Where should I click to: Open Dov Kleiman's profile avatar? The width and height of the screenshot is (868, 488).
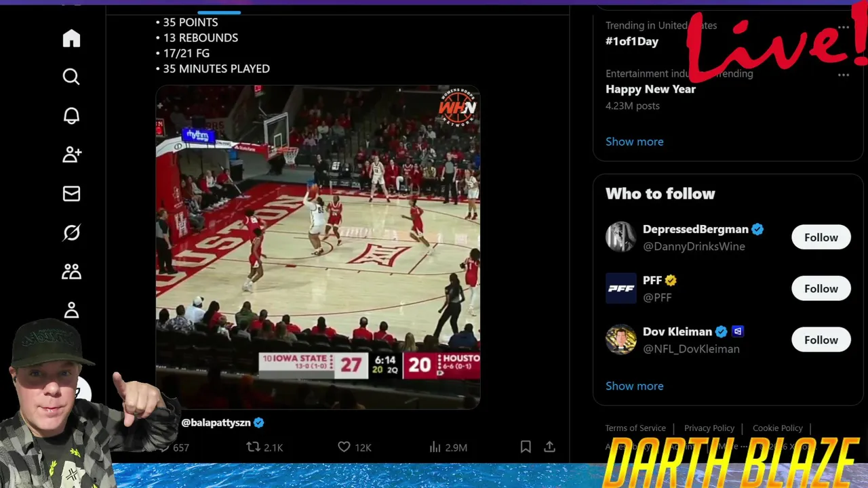(x=620, y=340)
